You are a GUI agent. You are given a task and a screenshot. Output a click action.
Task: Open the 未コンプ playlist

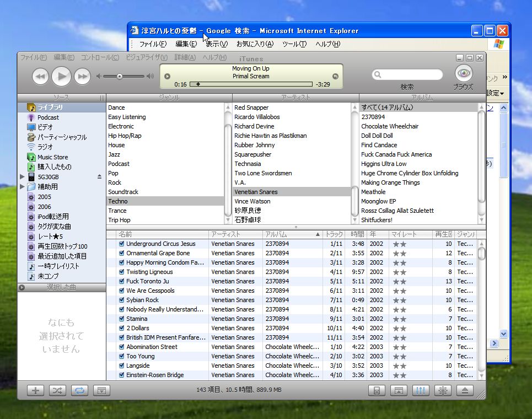click(62, 276)
